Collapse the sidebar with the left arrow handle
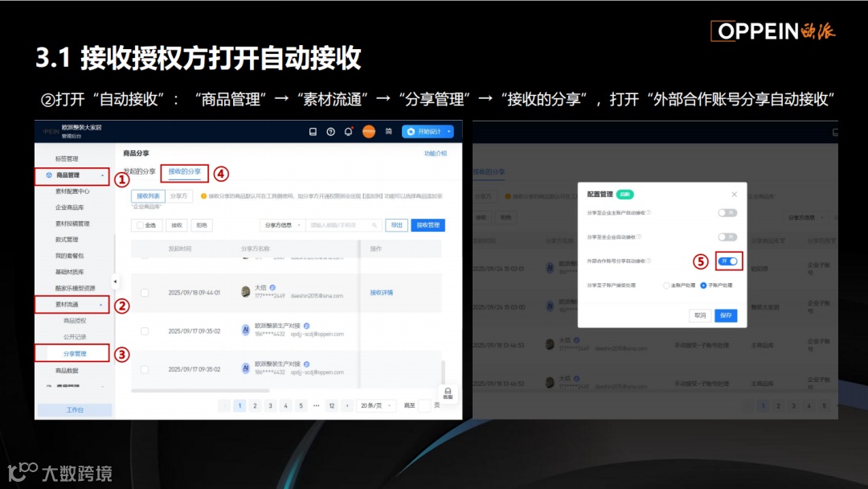This screenshot has height=489, width=868. click(115, 281)
